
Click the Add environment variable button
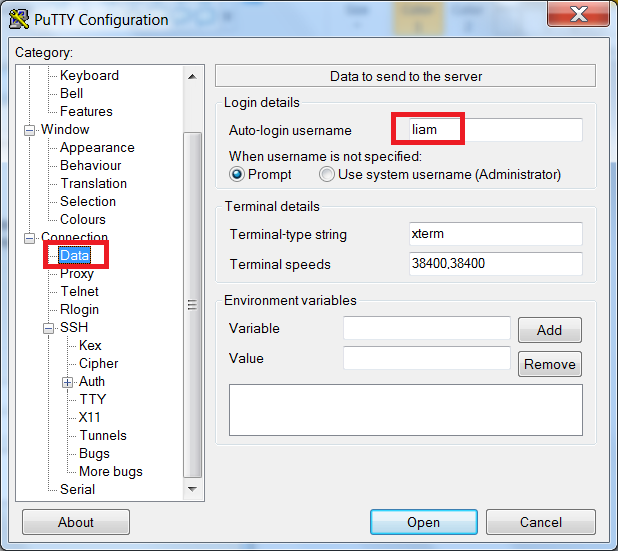click(549, 330)
